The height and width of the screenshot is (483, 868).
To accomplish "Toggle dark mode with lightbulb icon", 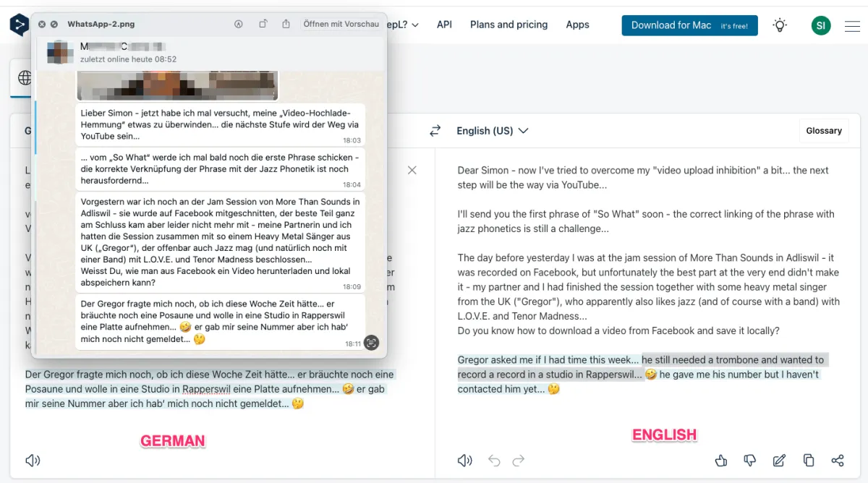I will 780,25.
